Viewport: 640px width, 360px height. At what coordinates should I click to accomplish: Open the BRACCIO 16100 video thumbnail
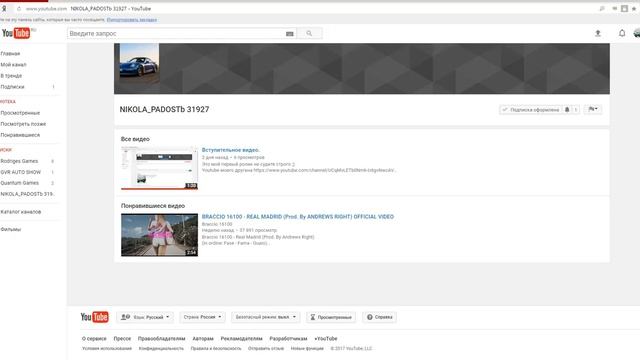[159, 235]
